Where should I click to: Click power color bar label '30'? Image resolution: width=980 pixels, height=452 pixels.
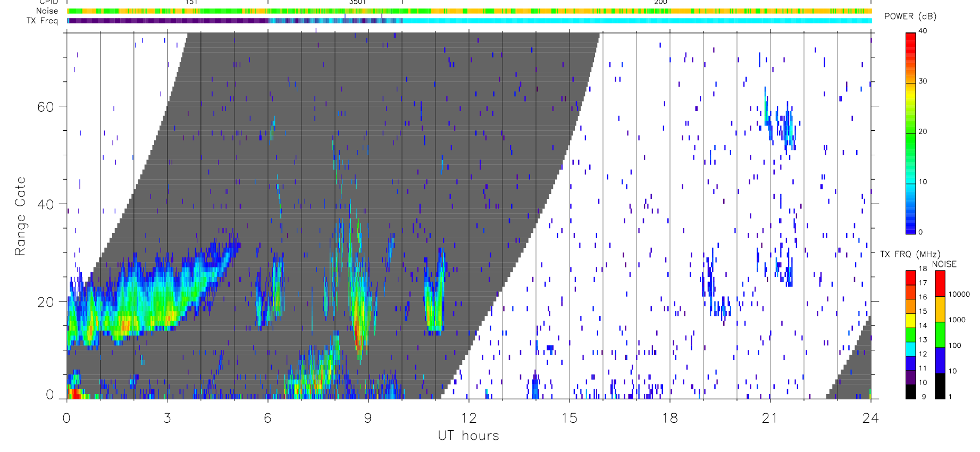(x=923, y=81)
